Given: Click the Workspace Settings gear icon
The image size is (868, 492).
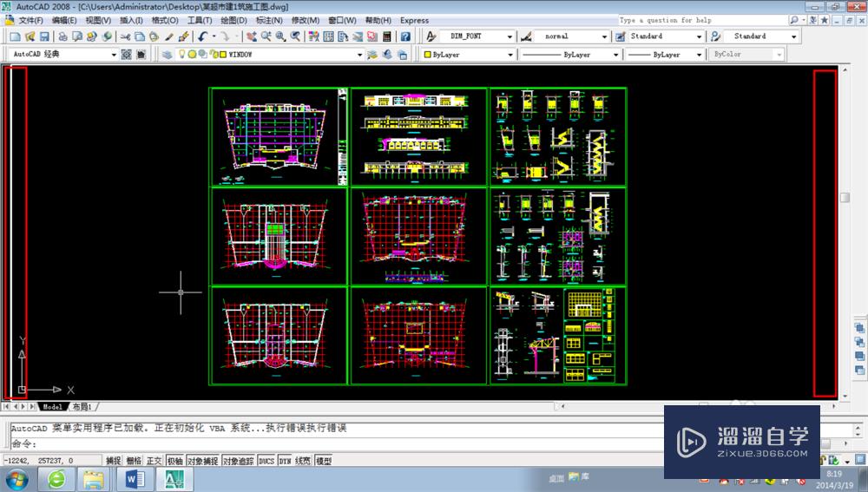Looking at the screenshot, I should click(x=126, y=55).
